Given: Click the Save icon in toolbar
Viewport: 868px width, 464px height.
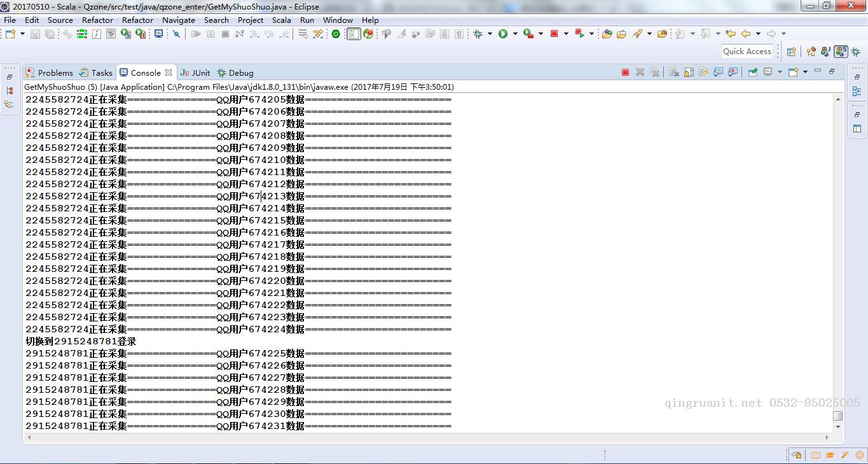Looking at the screenshot, I should tap(35, 34).
